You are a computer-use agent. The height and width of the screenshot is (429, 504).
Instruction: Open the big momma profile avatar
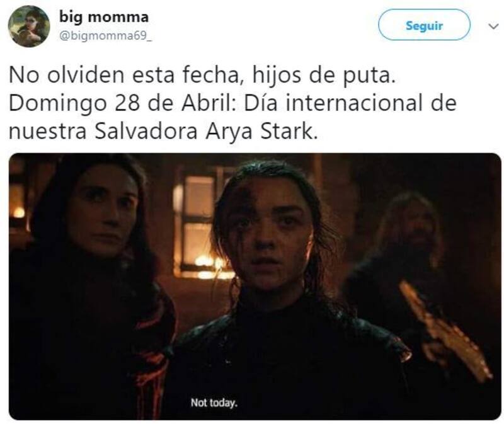tap(29, 26)
